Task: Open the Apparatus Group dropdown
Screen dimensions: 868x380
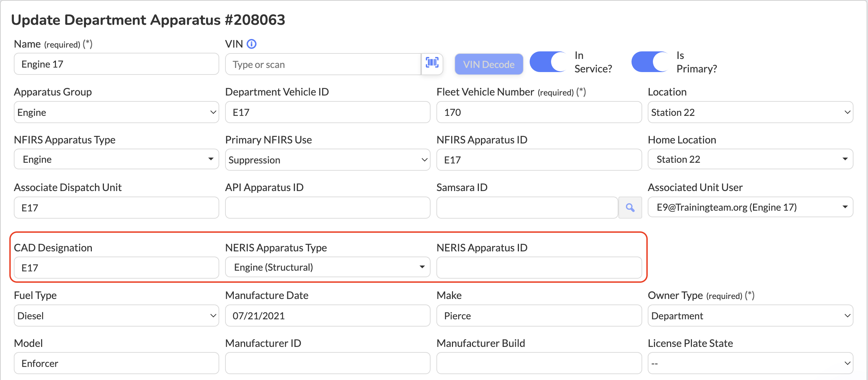Action: pyautogui.click(x=116, y=112)
